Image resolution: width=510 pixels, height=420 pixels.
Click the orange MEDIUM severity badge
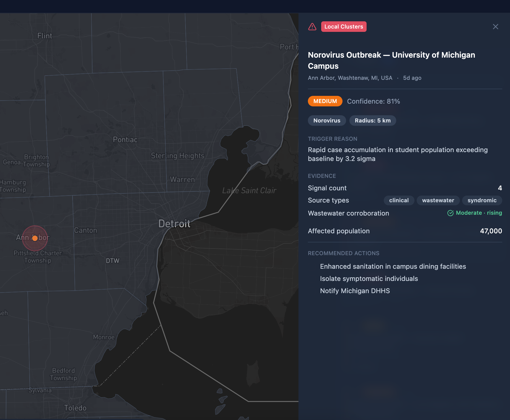pyautogui.click(x=325, y=101)
